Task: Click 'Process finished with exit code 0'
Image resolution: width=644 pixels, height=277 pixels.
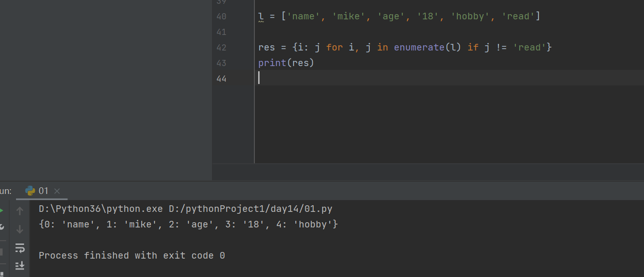Action: [132, 256]
